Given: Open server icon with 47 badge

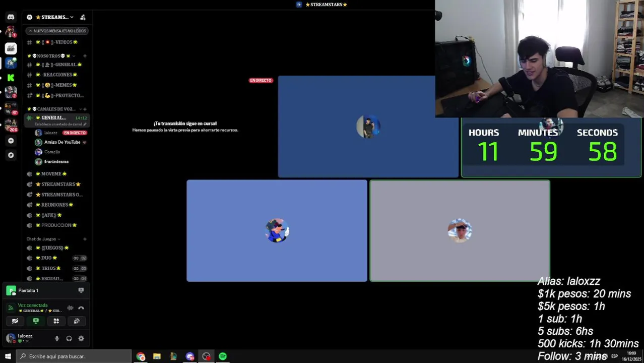Looking at the screenshot, I should (x=11, y=108).
